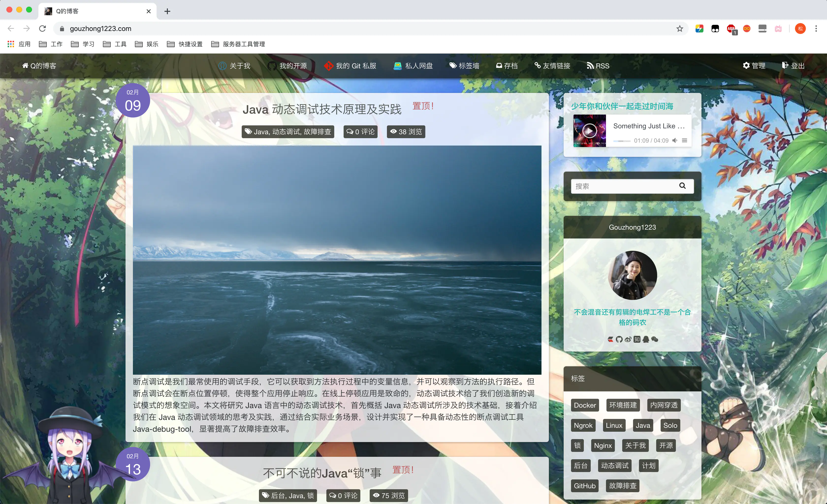Expand the 娱乐 bookmarks folder
Image resolution: width=827 pixels, height=504 pixels.
[x=147, y=44]
